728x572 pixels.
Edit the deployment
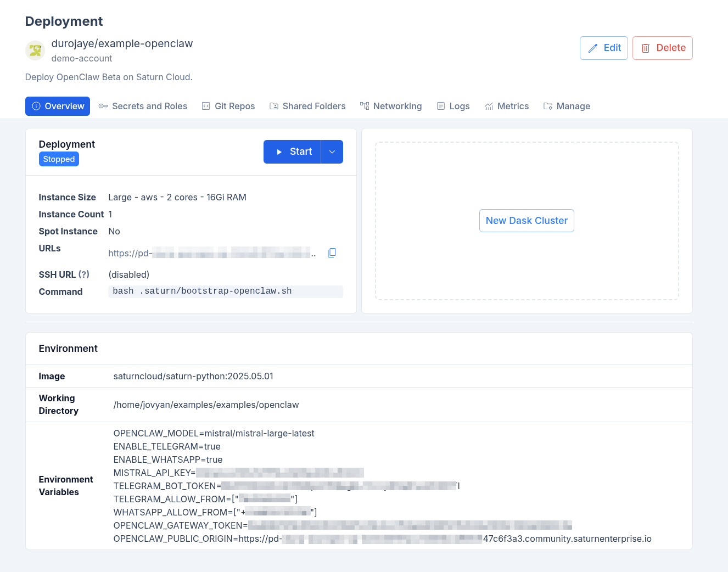[604, 48]
